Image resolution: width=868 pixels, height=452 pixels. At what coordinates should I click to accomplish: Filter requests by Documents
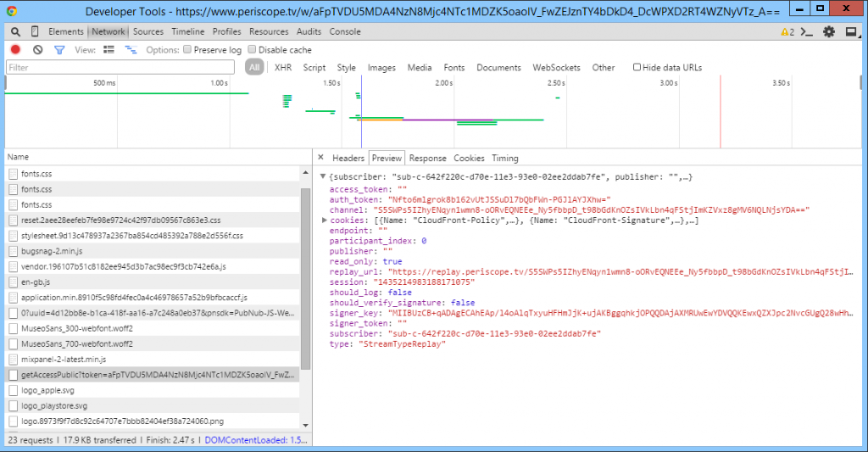(x=498, y=68)
